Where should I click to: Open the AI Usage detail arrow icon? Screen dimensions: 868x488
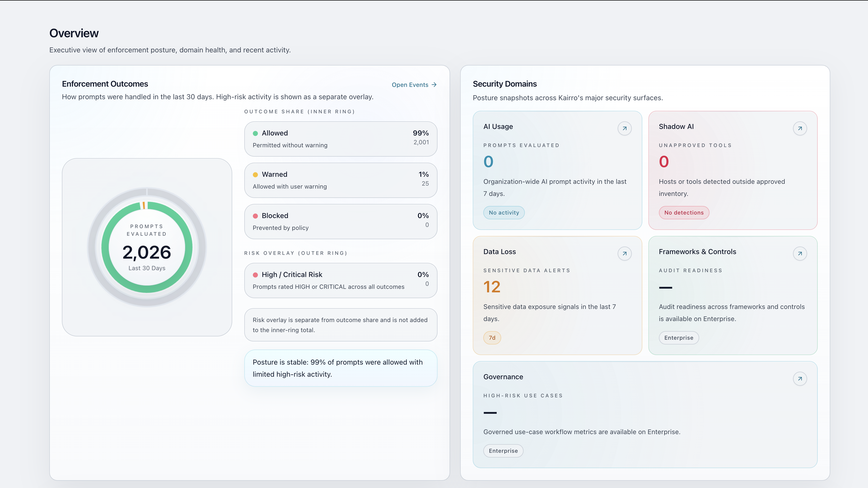624,128
